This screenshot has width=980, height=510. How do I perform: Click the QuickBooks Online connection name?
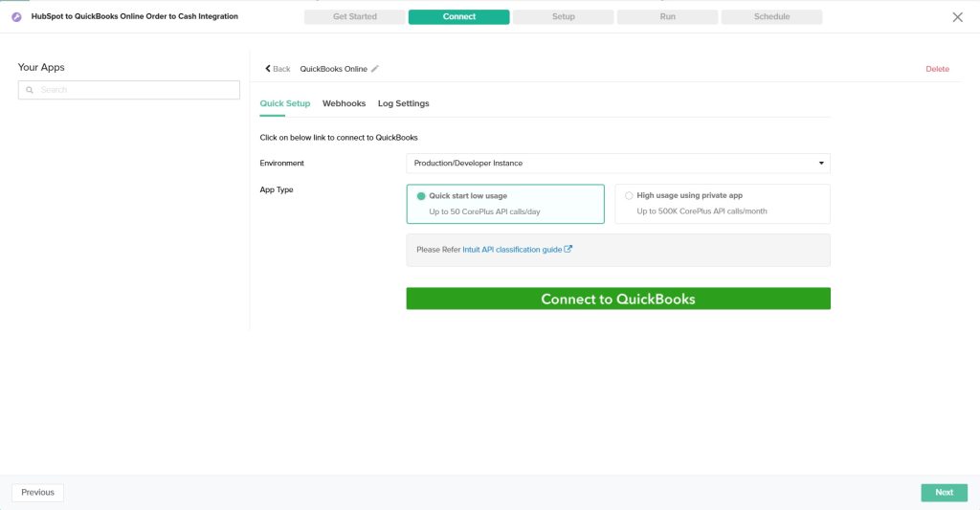tap(333, 69)
